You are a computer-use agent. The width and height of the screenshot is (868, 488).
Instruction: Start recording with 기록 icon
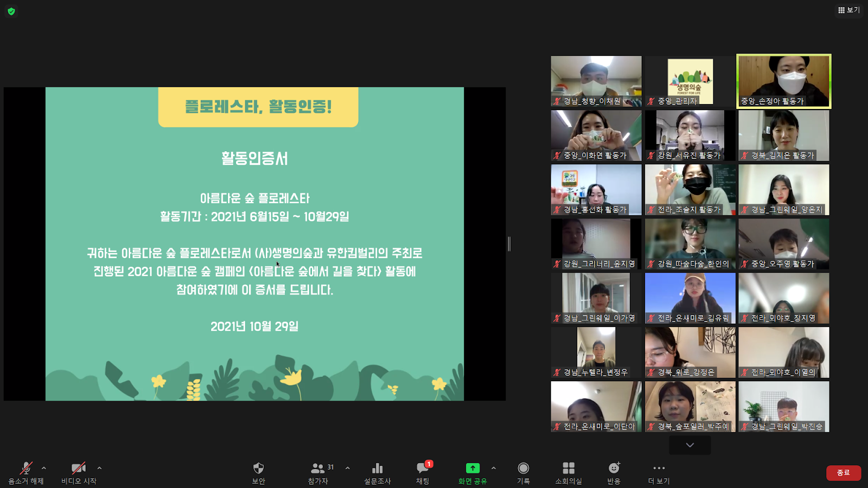click(524, 468)
